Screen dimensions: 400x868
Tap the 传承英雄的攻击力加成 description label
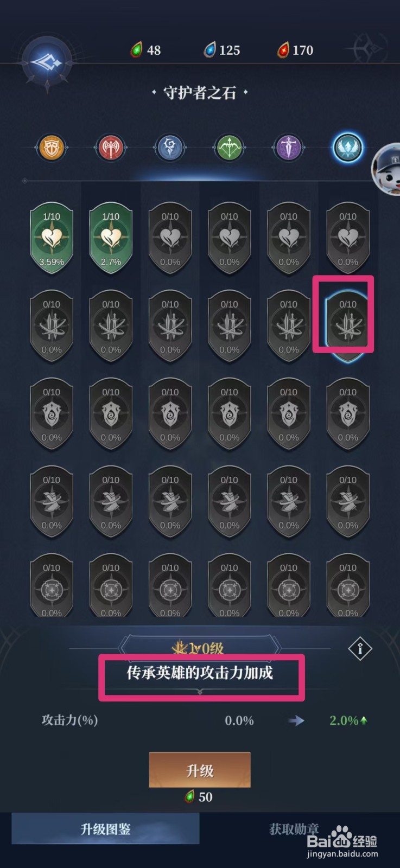pyautogui.click(x=200, y=673)
